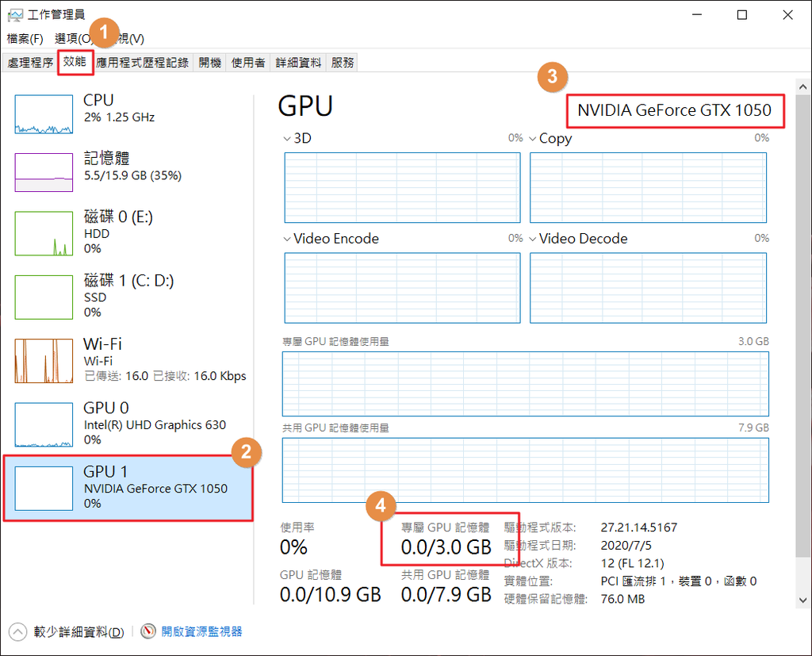The width and height of the screenshot is (812, 656).
Task: Minimize the 工作管理員 window
Action: (x=696, y=15)
